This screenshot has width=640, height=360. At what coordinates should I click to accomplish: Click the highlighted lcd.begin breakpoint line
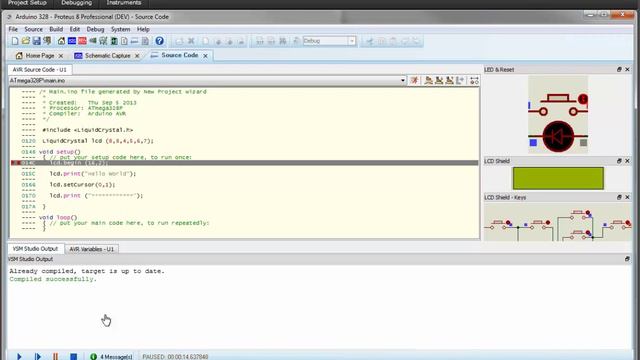click(244, 163)
